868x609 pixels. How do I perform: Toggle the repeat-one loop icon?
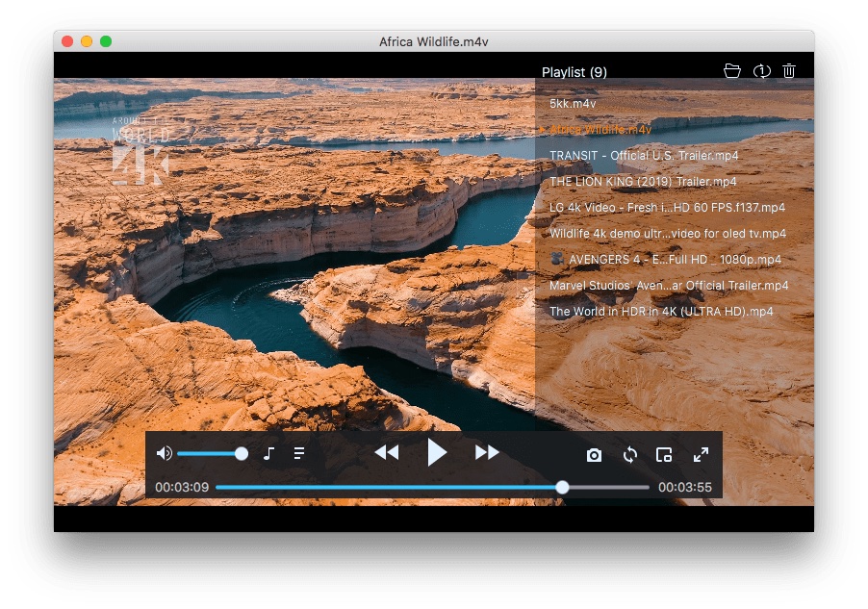tap(762, 71)
